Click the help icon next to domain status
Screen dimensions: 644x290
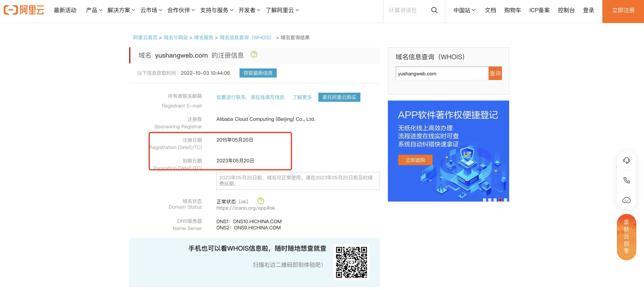261,201
